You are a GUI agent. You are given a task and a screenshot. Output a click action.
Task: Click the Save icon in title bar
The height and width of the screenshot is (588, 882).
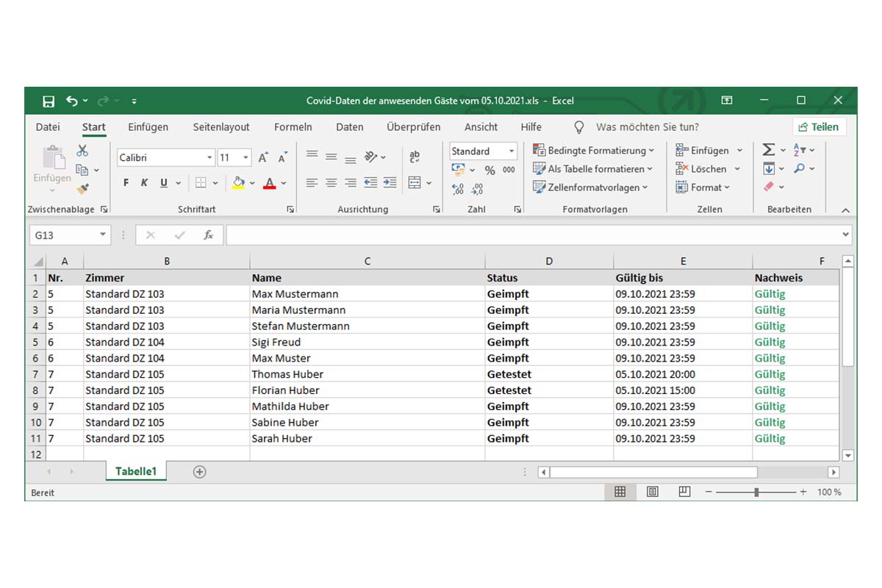coord(49,101)
